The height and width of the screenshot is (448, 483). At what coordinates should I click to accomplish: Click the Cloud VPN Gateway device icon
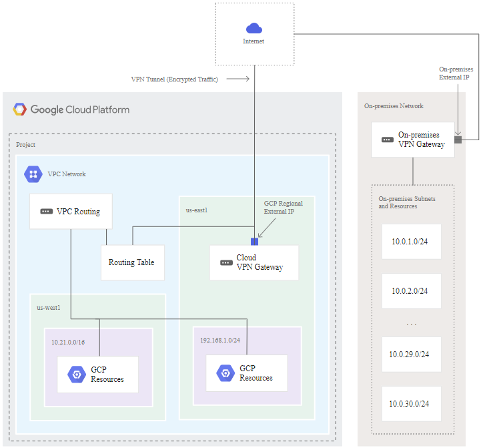226,262
